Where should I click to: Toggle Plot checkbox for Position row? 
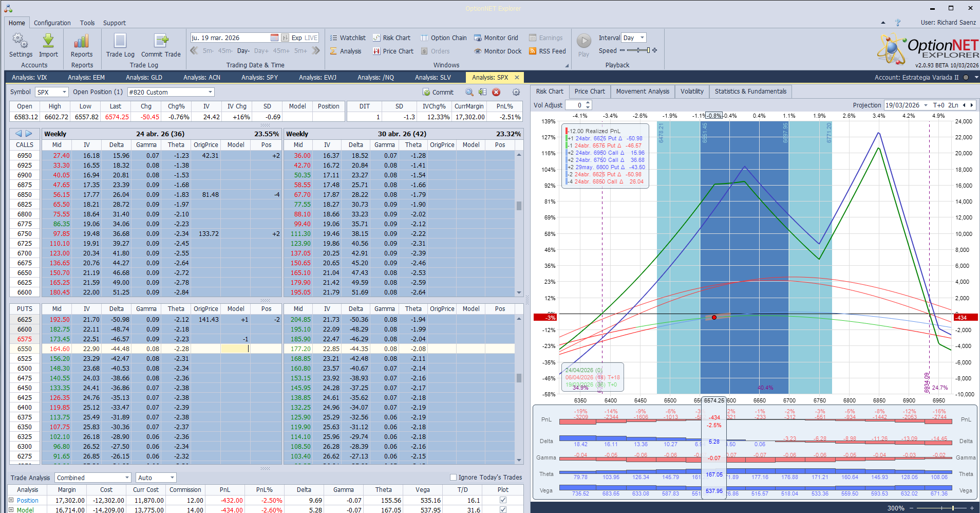tap(503, 500)
